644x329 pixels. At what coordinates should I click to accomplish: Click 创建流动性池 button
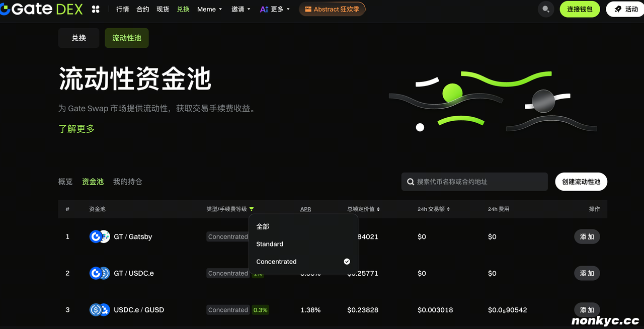[581, 182]
